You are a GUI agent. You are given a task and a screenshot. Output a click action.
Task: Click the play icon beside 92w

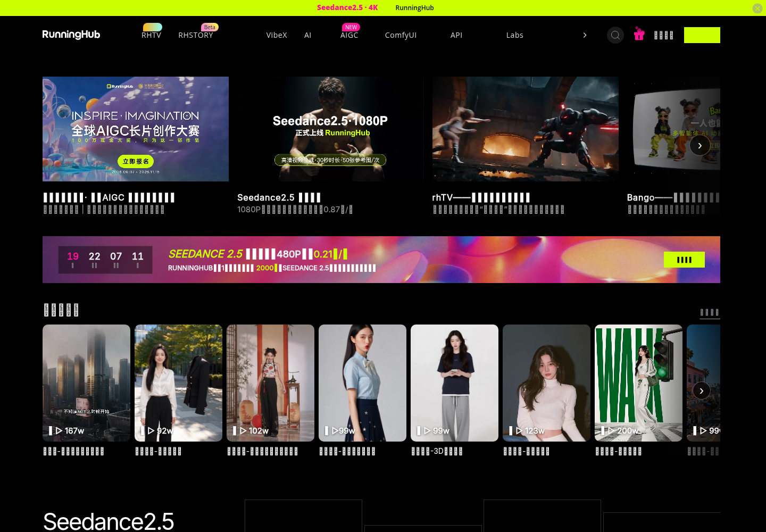(151, 431)
